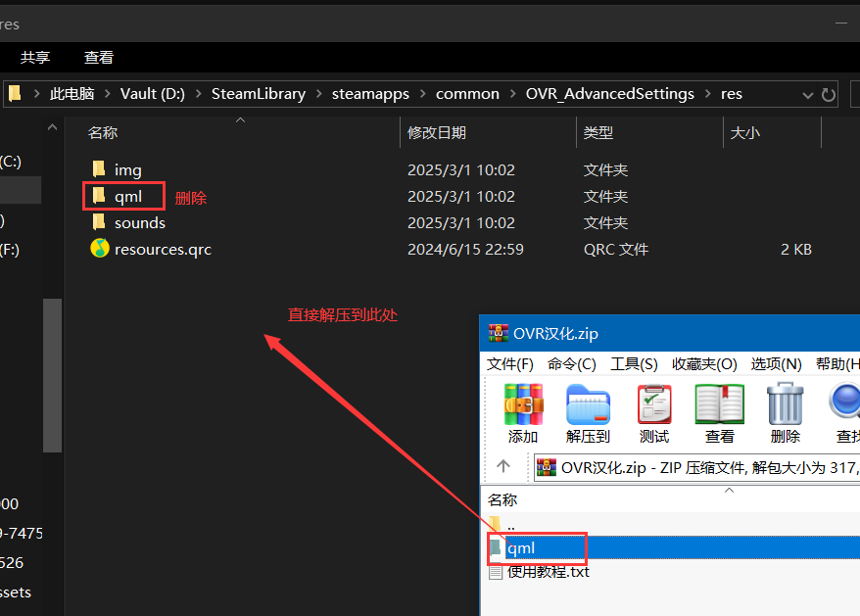Select the resources.qrc file
The image size is (860, 616).
coord(163,250)
